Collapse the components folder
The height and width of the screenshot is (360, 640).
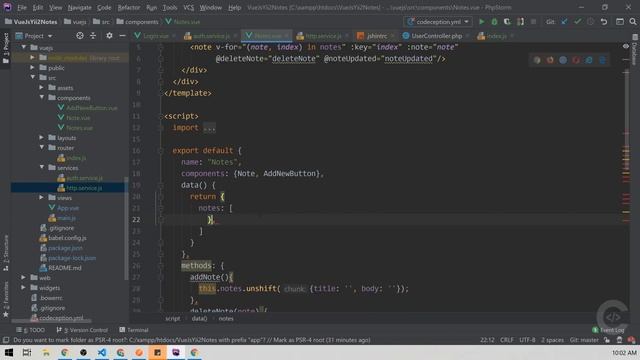pyautogui.click(x=41, y=98)
